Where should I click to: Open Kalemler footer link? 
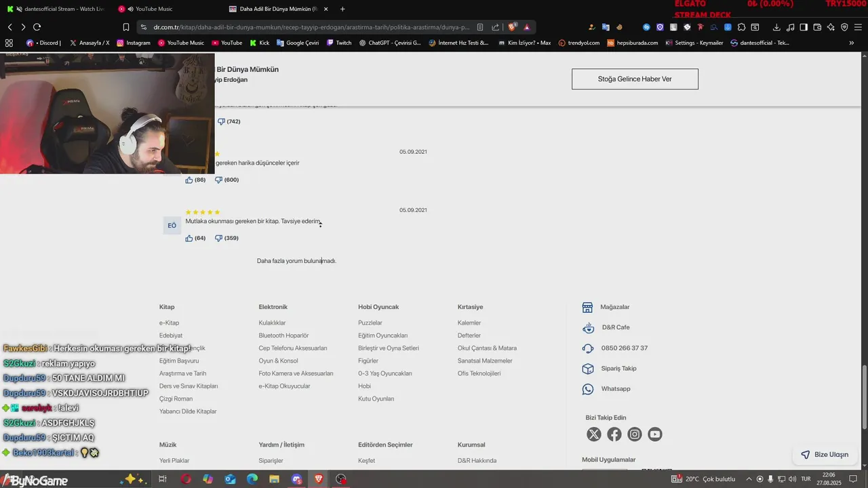(469, 323)
